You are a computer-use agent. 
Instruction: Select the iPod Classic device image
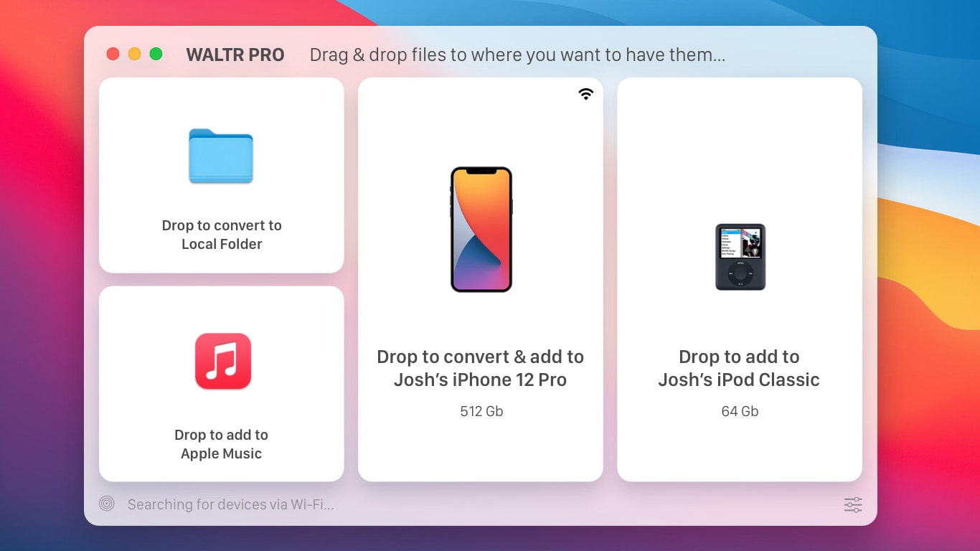click(740, 257)
